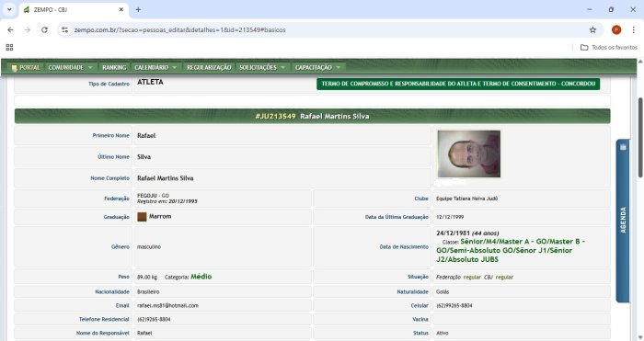Viewport: 644px width, 341px height.
Task: Open the AGENDA side panel tab
Action: (623, 221)
